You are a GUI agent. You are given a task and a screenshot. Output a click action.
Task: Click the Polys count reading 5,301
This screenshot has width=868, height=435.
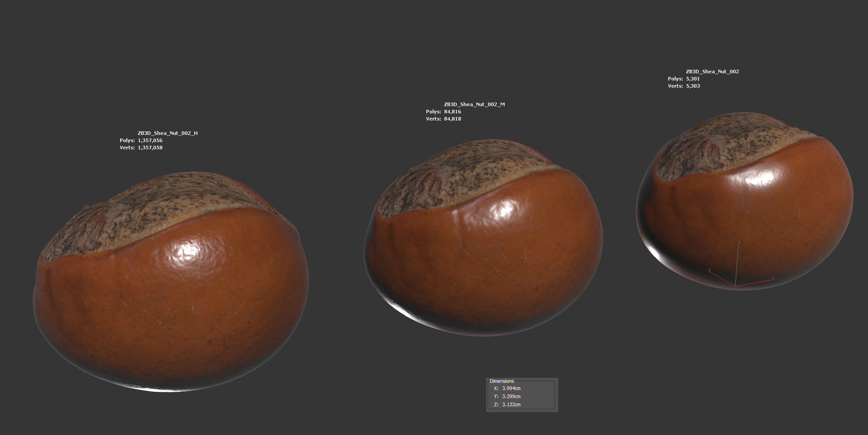point(693,79)
